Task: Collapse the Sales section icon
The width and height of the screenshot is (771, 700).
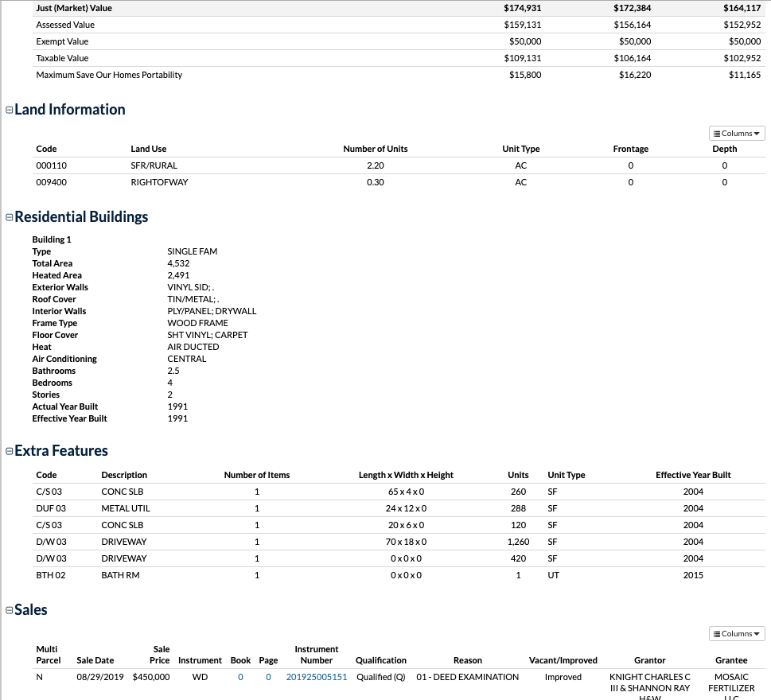Action: click(9, 611)
